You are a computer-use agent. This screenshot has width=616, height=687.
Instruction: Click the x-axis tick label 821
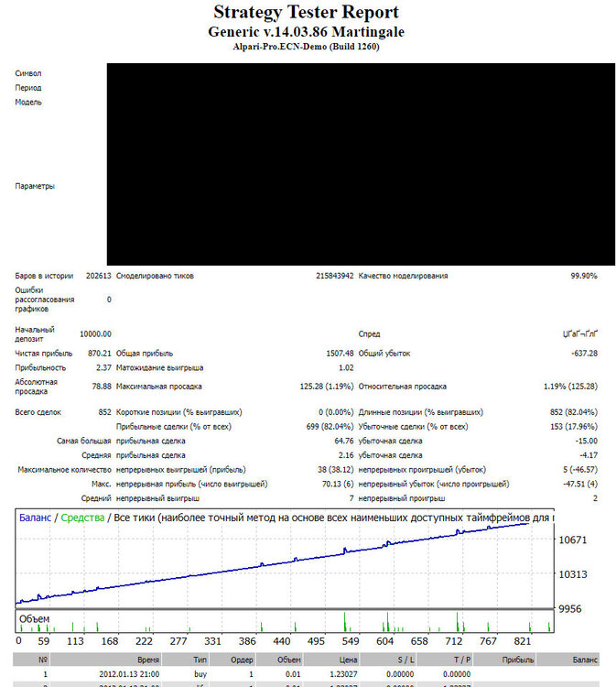[523, 641]
